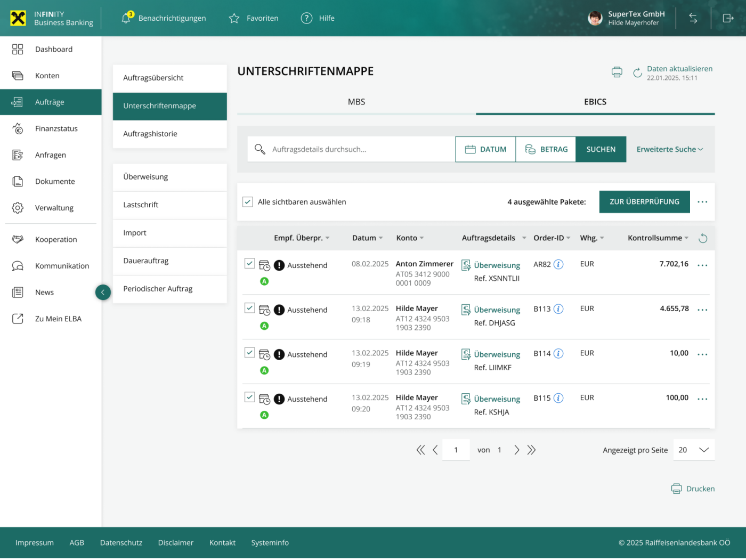The width and height of the screenshot is (746, 560).
Task: Expand Erweiterte Suche options
Action: coord(669,149)
